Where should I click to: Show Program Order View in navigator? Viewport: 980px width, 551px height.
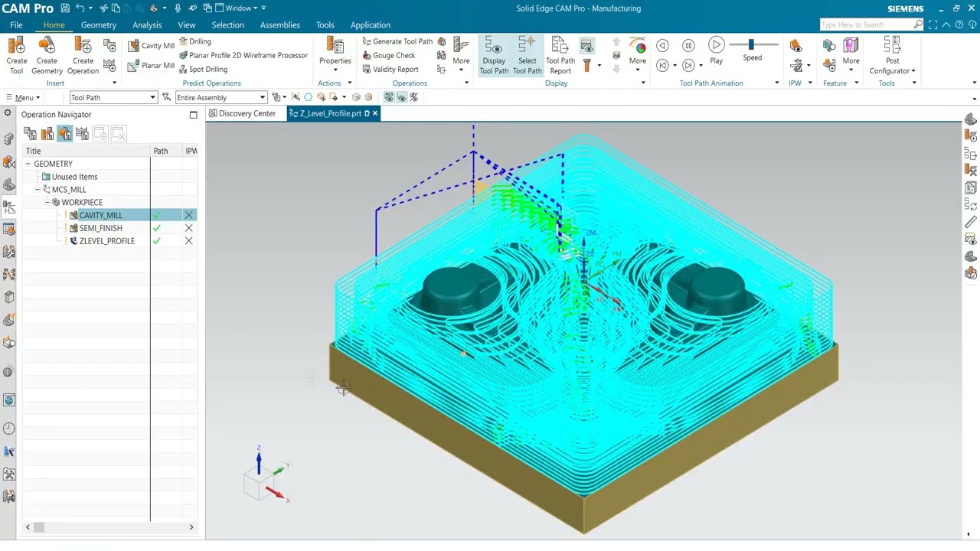coord(30,134)
